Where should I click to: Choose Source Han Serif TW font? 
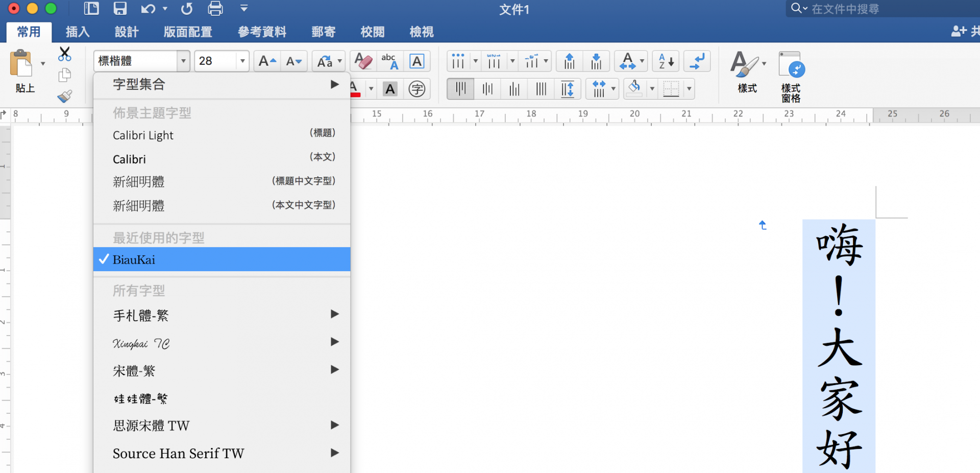178,453
